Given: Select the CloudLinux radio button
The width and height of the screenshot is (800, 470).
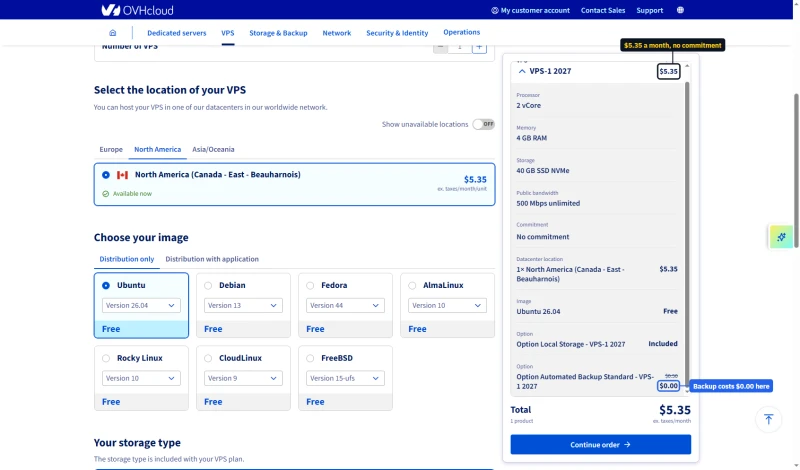Looking at the screenshot, I should (x=208, y=359).
